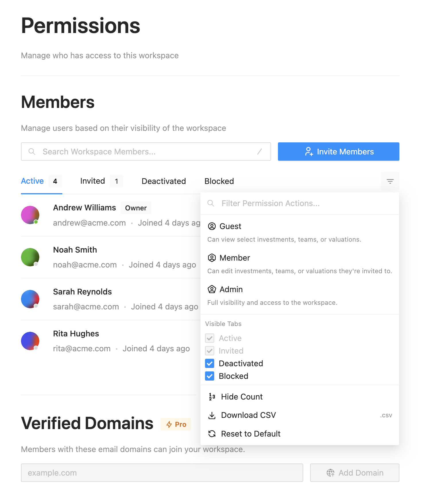Screen dimensions: 433x504
Task: Click the Add Domain button
Action: tap(354, 473)
